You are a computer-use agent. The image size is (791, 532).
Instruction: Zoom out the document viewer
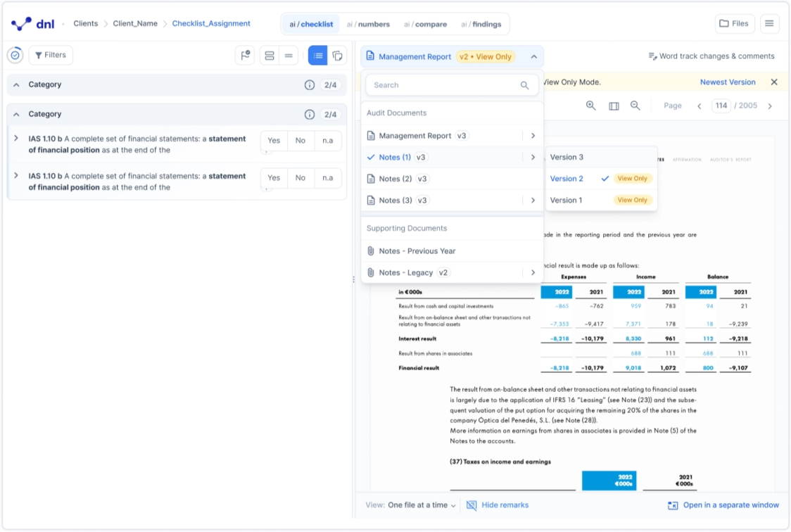[635, 106]
